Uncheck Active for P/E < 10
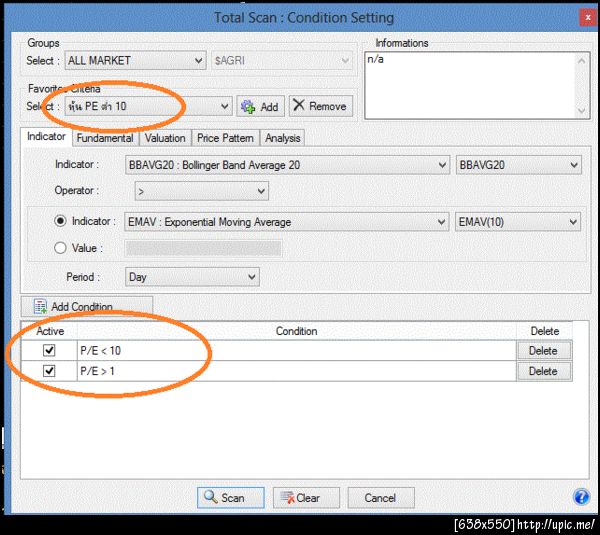 tap(49, 351)
